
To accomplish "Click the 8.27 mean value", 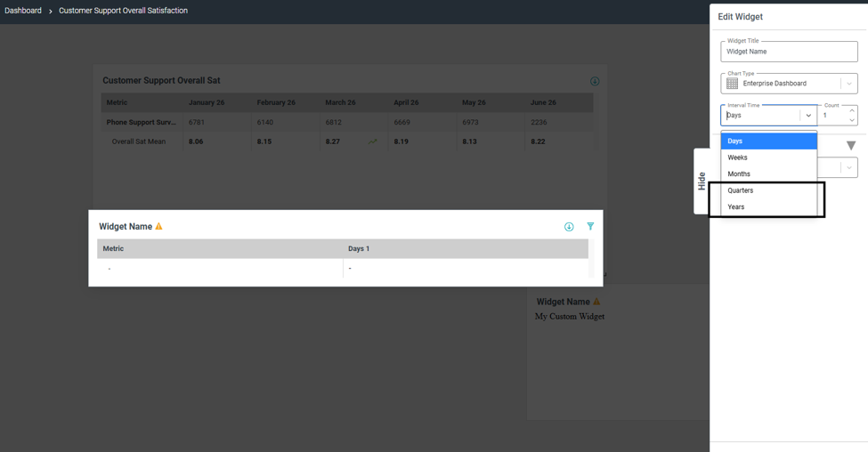I will 333,141.
